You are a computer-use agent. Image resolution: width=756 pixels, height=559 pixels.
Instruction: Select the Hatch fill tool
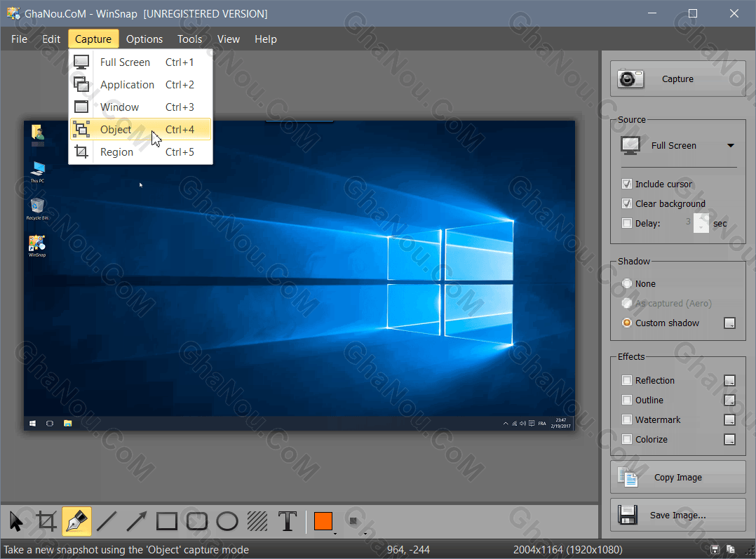coord(257,521)
